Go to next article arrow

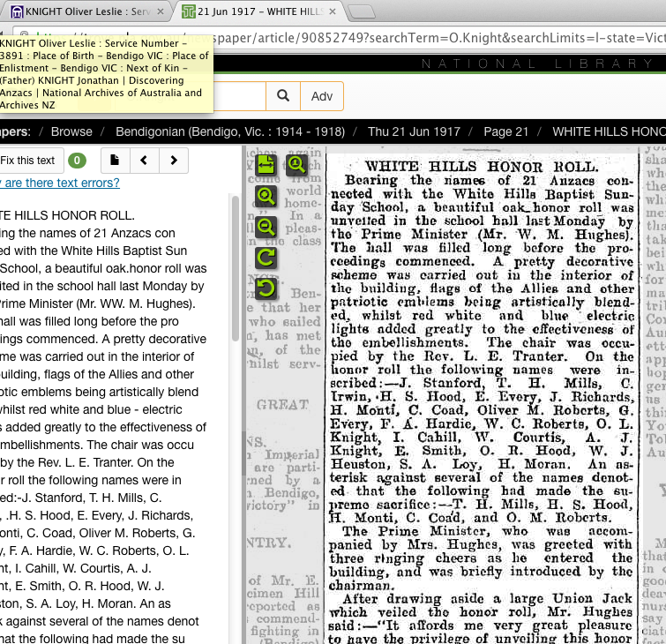pyautogui.click(x=173, y=161)
